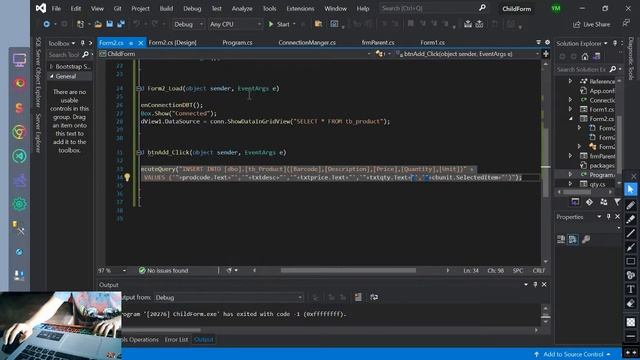This screenshot has width=640, height=360.
Task: Switch to the Form2.cs [Design] tab
Action: point(173,42)
